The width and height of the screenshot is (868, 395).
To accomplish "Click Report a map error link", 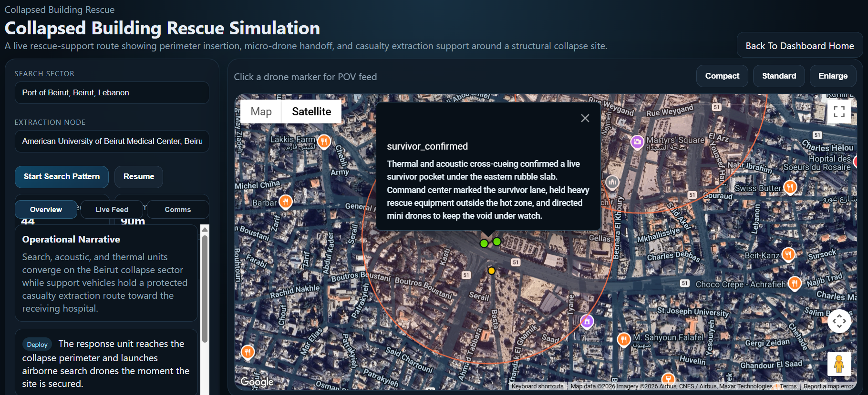I will point(828,386).
